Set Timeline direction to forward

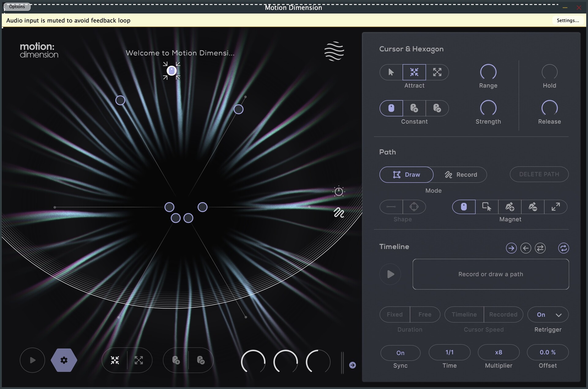(x=511, y=248)
